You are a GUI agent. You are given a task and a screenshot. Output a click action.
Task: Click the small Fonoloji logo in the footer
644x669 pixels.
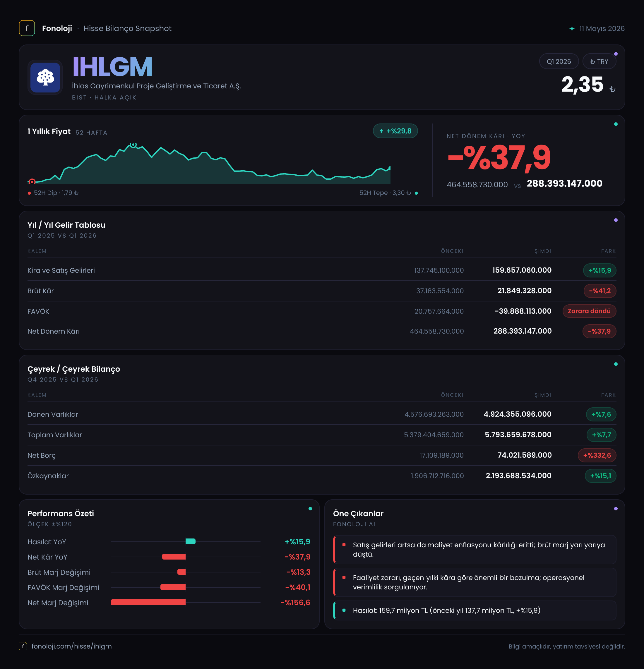pos(23,646)
